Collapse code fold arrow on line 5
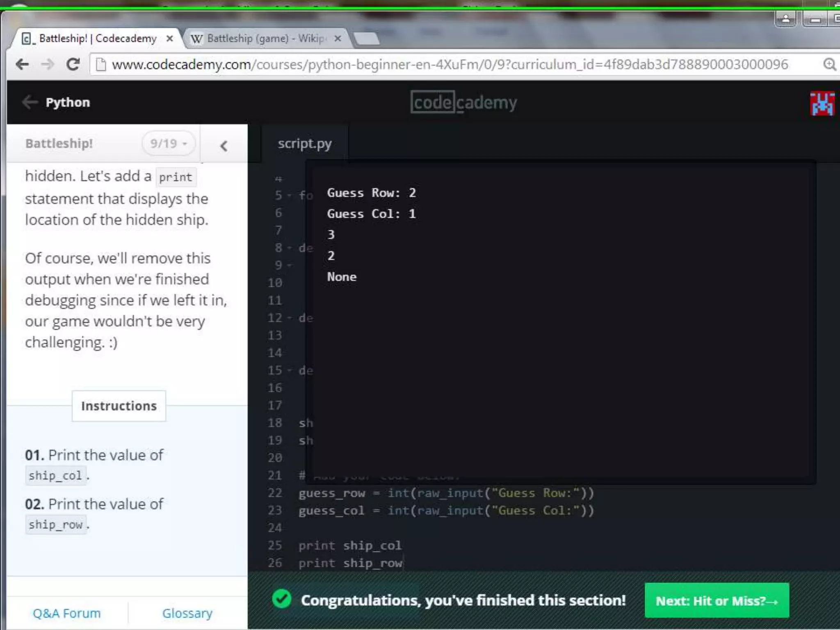 (290, 196)
